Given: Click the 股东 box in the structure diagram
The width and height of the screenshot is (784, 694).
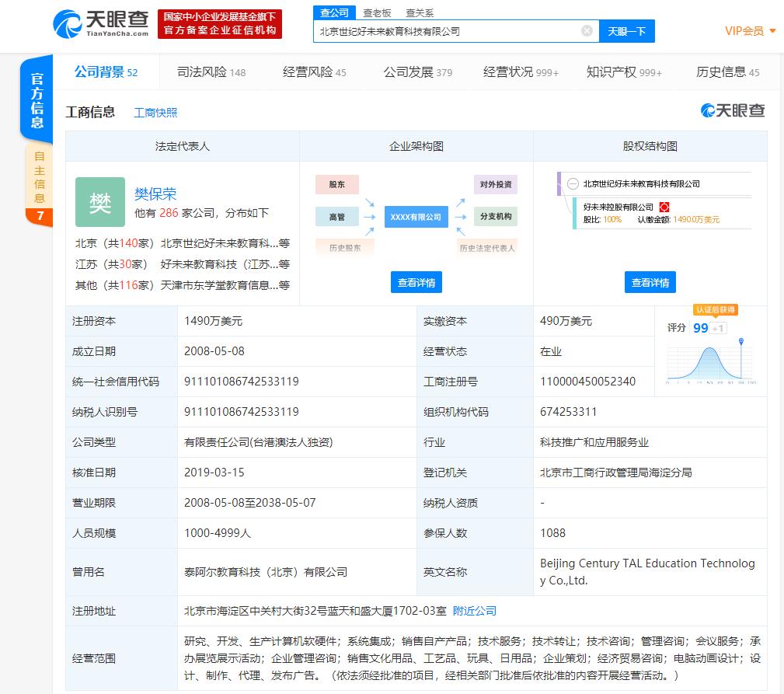Looking at the screenshot, I should coord(337,184).
